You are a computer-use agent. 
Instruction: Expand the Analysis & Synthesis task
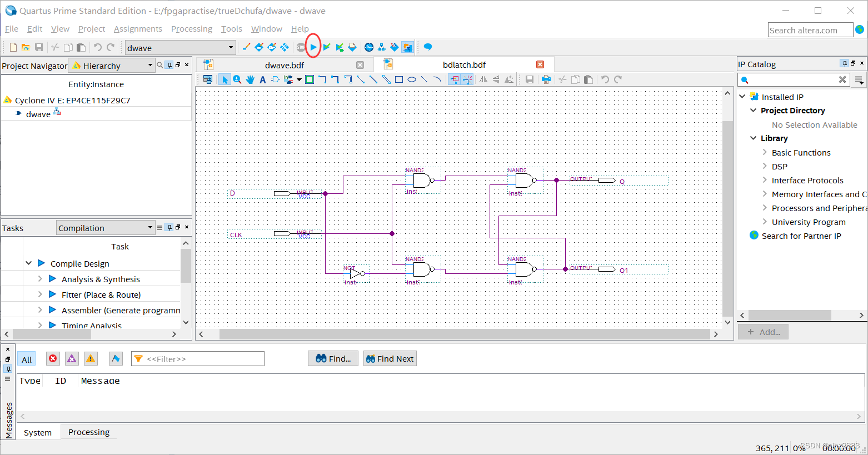40,279
